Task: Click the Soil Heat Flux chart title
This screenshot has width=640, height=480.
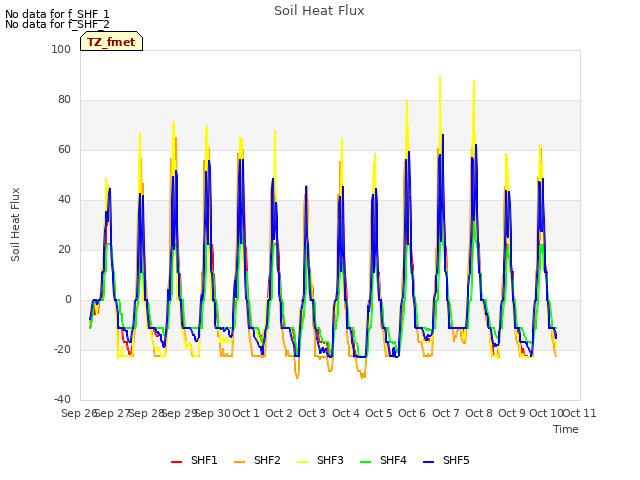Action: tap(319, 11)
